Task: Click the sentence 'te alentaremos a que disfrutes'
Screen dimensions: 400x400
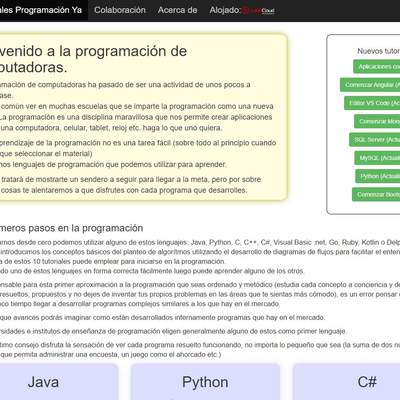Action: pos(124,190)
